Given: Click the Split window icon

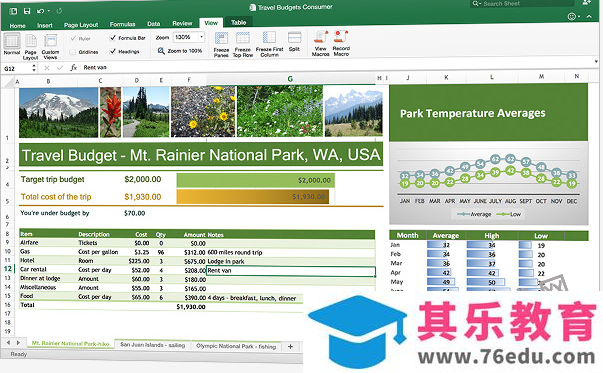Looking at the screenshot, I should pos(295,38).
